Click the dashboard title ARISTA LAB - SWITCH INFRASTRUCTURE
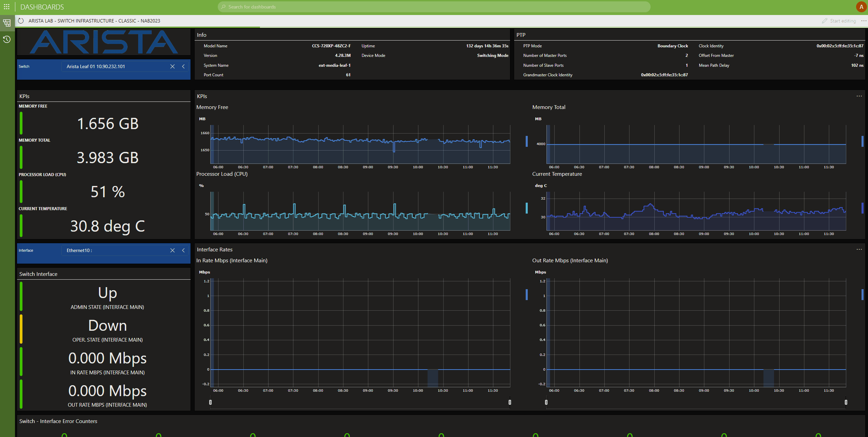Image resolution: width=868 pixels, height=437 pixels. [x=94, y=21]
